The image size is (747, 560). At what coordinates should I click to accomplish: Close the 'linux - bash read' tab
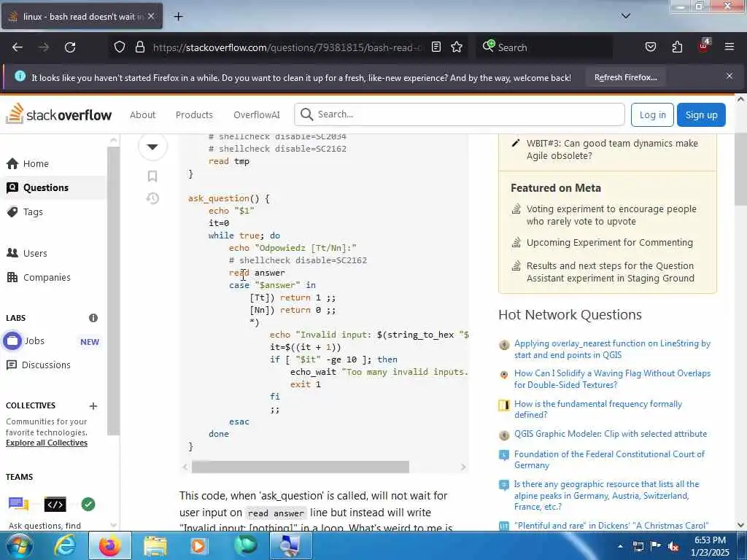(151, 16)
